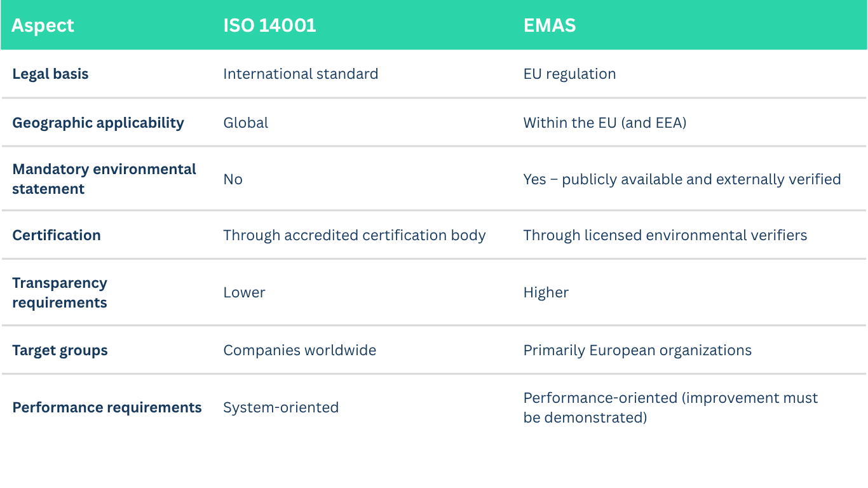
Task: Select the Mandatory environmental statement label
Action: [104, 179]
